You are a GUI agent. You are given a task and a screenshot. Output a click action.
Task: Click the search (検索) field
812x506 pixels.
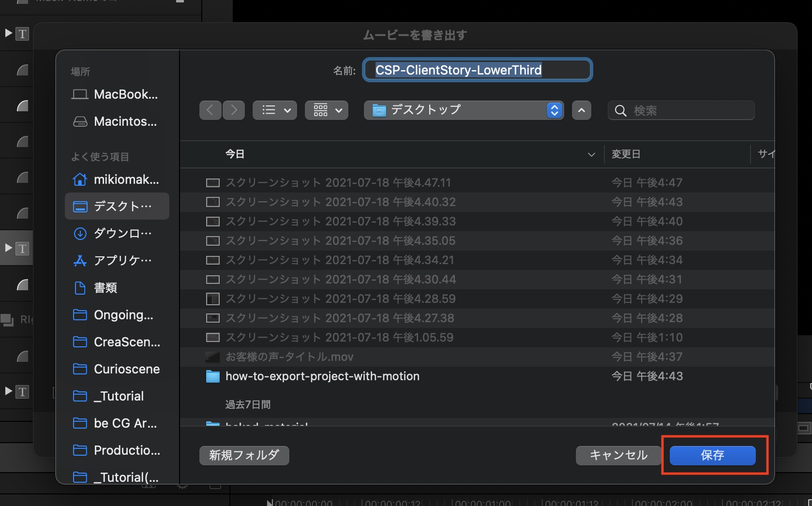(681, 111)
